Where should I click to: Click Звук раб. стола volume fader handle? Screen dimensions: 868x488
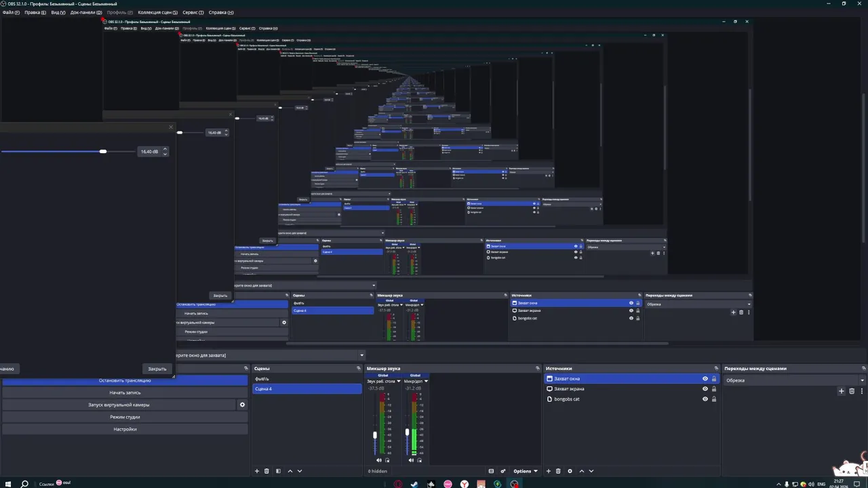375,434
